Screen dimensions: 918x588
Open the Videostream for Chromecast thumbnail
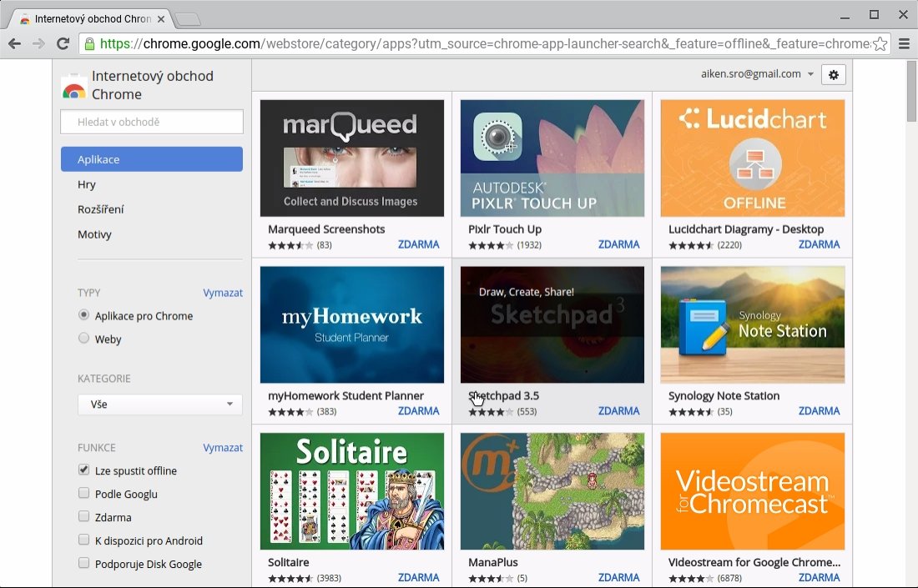752,491
